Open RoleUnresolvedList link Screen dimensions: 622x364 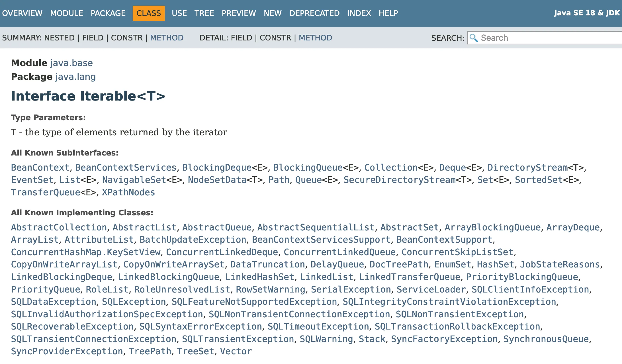(x=182, y=289)
